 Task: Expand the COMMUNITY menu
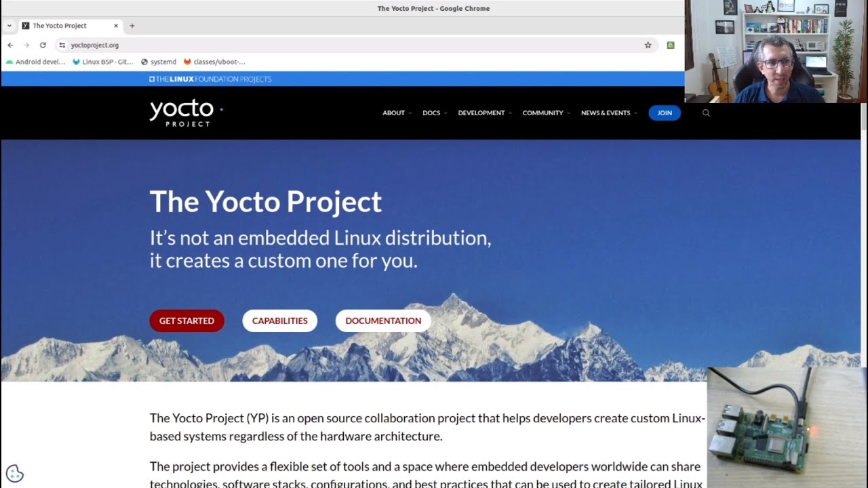[547, 113]
